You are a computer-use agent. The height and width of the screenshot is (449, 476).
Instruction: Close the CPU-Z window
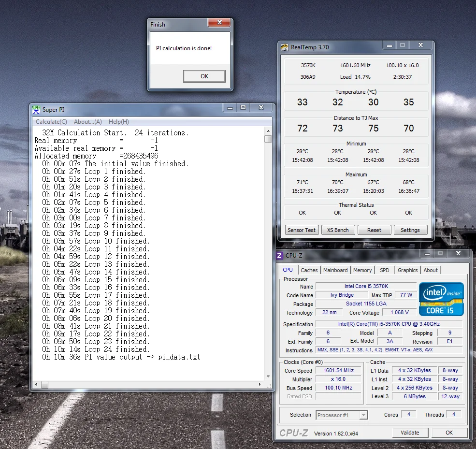coord(458,253)
